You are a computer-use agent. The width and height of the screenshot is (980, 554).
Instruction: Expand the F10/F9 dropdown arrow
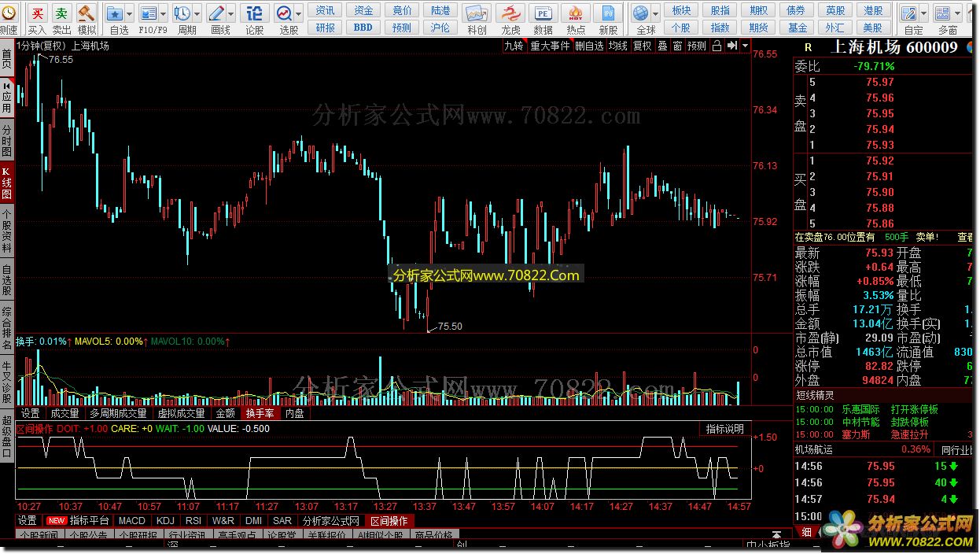tap(164, 13)
